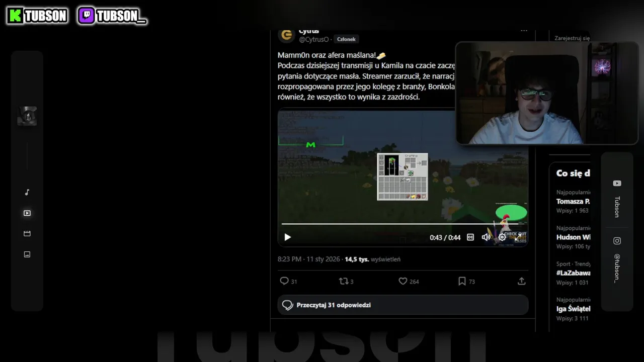Click the Instagram icon in right panel
Image resolution: width=644 pixels, height=362 pixels.
pyautogui.click(x=617, y=241)
